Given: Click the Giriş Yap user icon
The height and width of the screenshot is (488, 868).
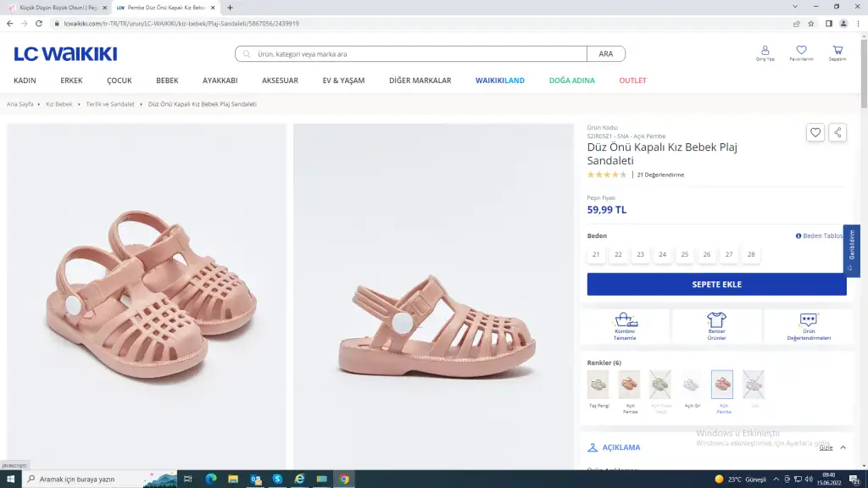Looking at the screenshot, I should 765,53.
